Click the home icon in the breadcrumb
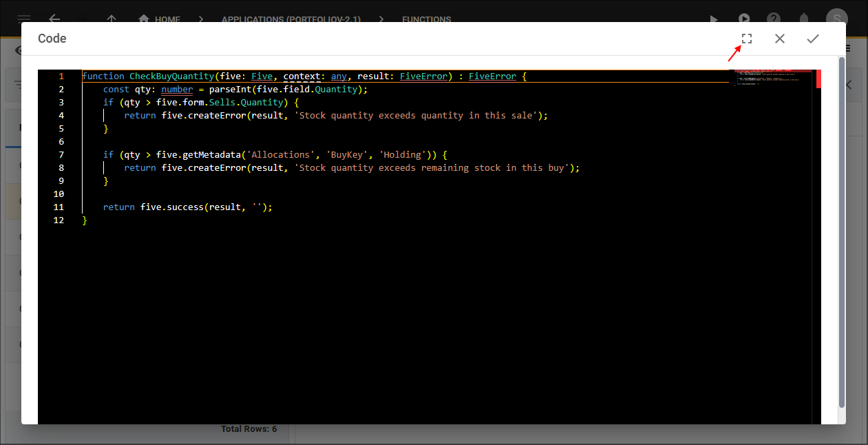This screenshot has height=445, width=868. (x=144, y=19)
